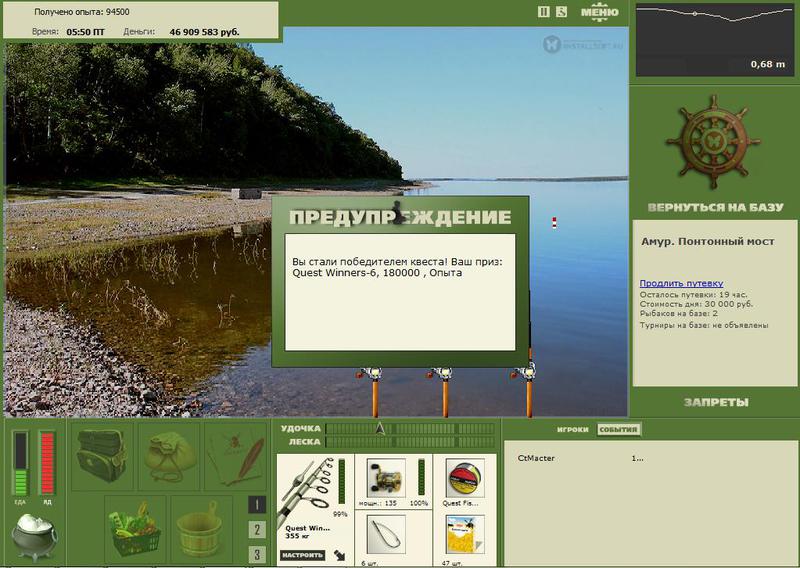Screen dimensions: 800x568
Task: Select the hook icon (6 шт.)
Action: (386, 534)
